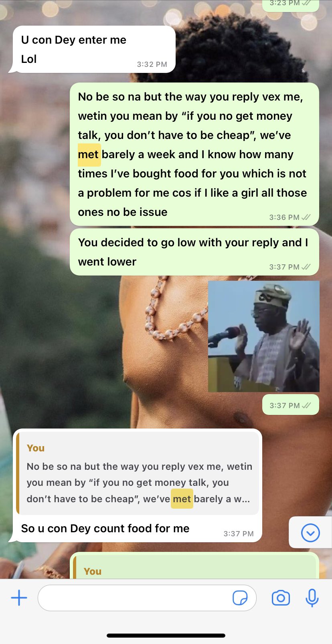Tap the microphone voice message icon
Viewport: 332px width, 644px height.
tap(312, 598)
